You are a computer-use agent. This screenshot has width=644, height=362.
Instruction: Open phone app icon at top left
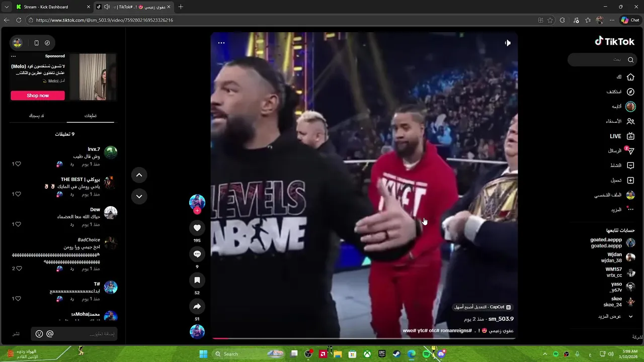coord(36,43)
